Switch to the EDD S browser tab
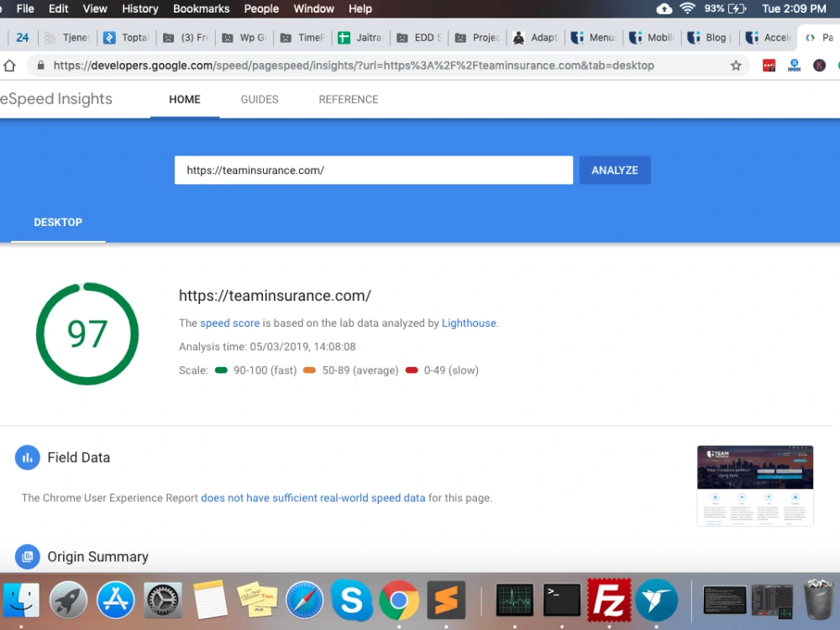 419,38
